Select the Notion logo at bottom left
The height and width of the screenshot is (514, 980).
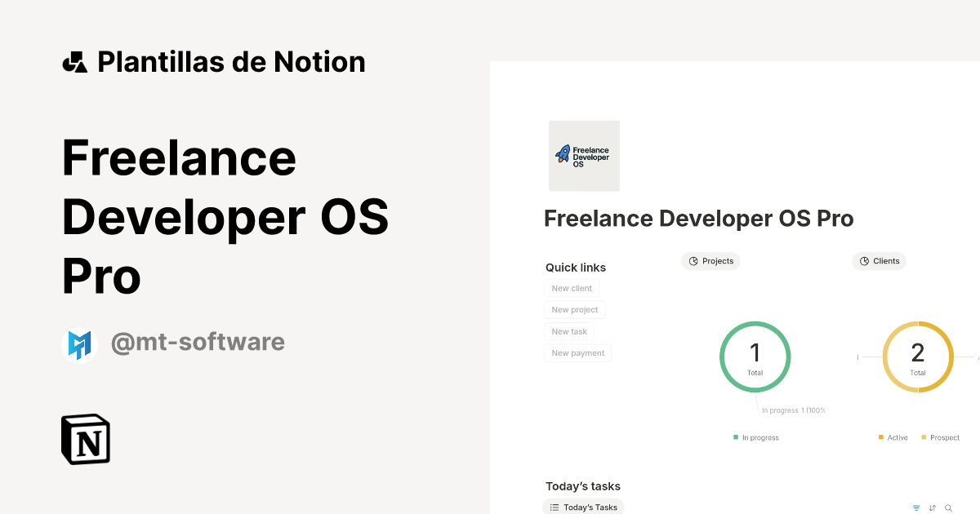tap(85, 439)
